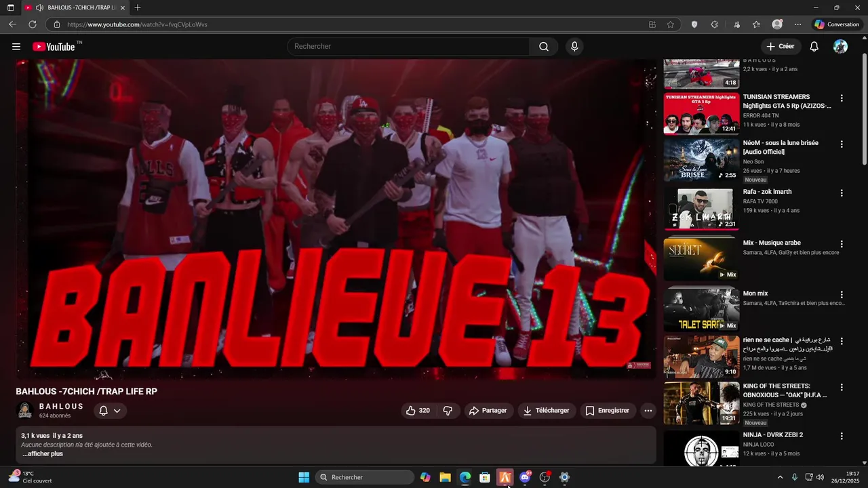868x488 pixels.
Task: Open options for Mon mix
Action: (842, 295)
